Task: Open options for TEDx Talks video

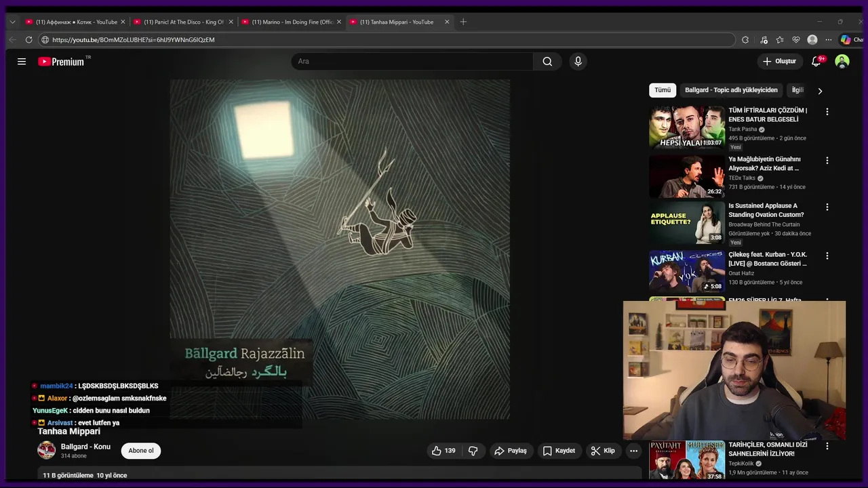Action: coord(827,161)
